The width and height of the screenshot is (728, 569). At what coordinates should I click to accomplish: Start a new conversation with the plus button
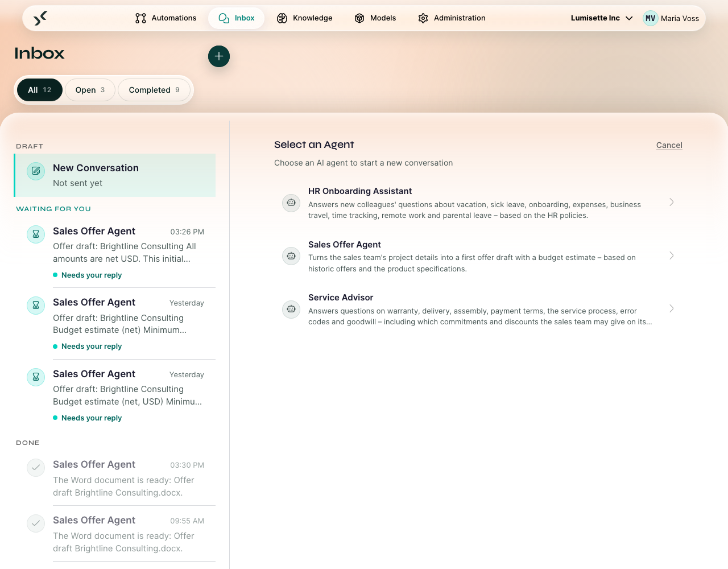click(219, 56)
